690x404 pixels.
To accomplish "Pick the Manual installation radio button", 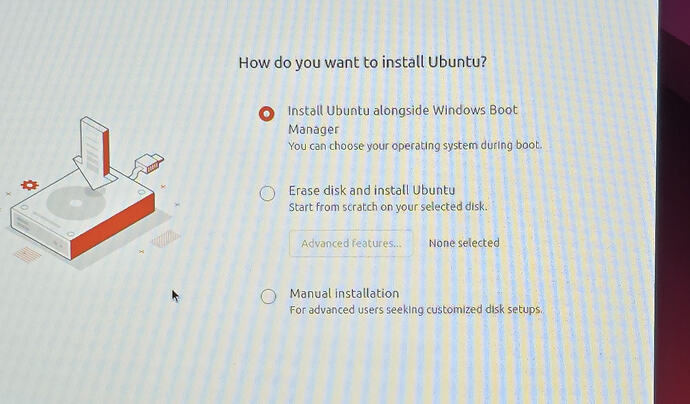I will 268,296.
